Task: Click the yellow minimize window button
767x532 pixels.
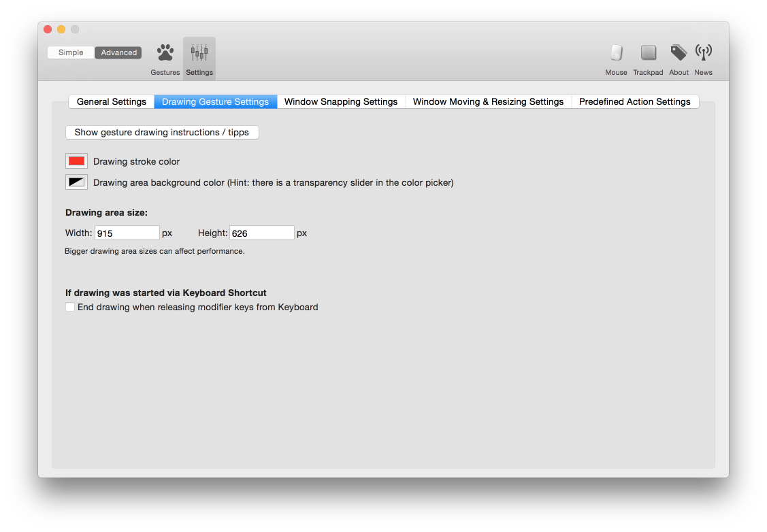Action: (61, 29)
